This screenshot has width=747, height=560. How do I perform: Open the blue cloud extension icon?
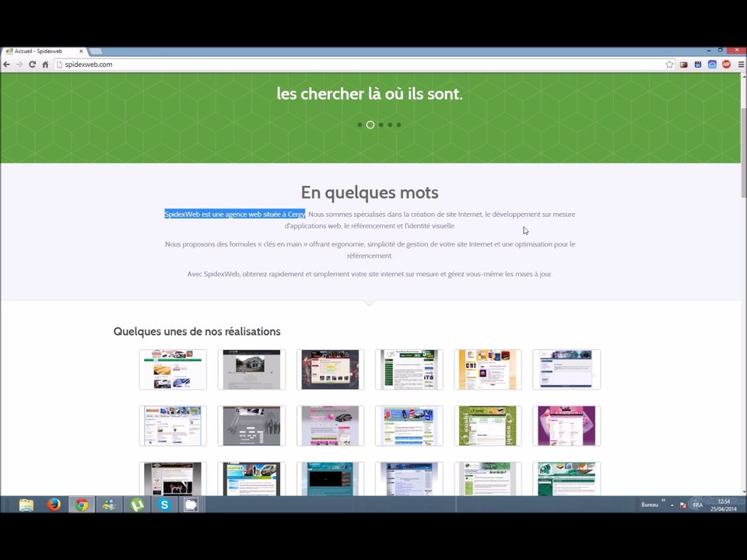pyautogui.click(x=712, y=65)
